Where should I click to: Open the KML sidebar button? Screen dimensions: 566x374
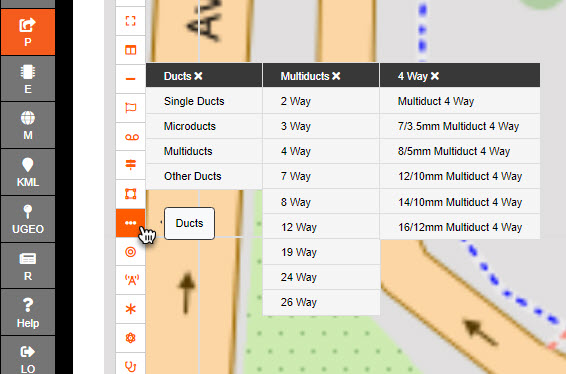pos(28,172)
